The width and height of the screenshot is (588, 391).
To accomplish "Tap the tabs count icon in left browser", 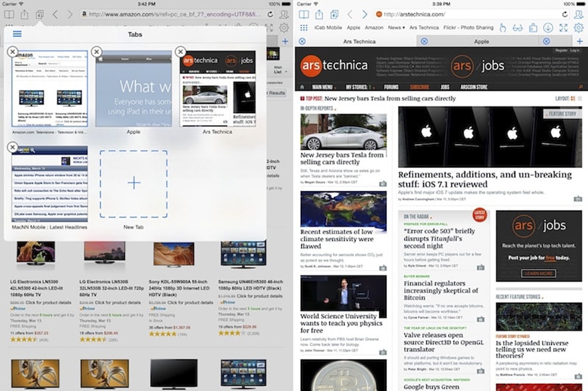I will (x=39, y=15).
